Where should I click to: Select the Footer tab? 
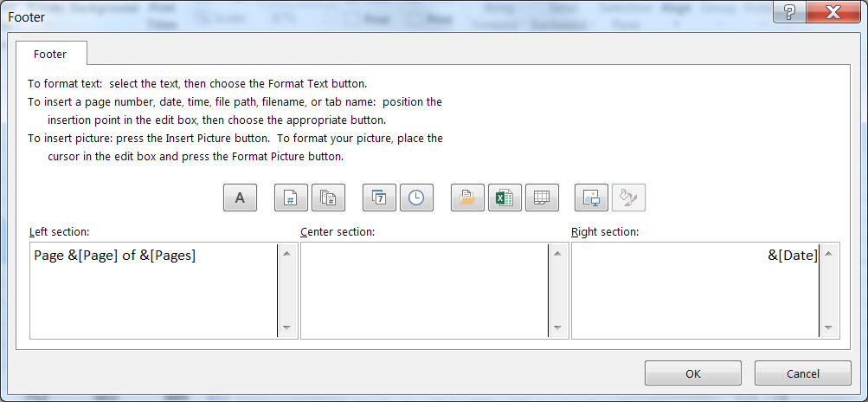tap(50, 54)
